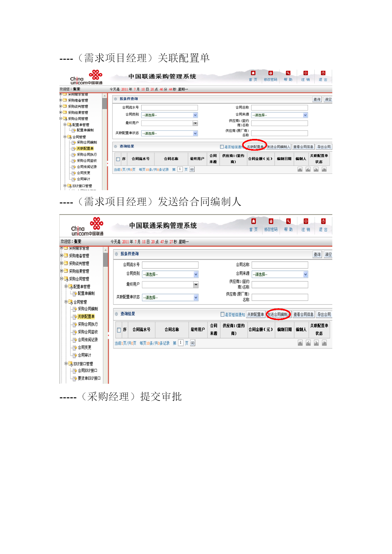Select 采购合同执行 tree item in lower screenshot

pyautogui.click(x=88, y=324)
